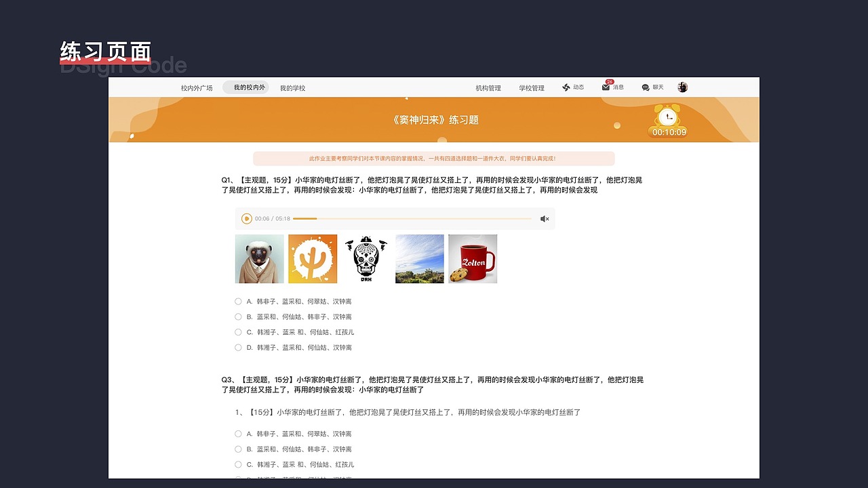Screen dimensions: 868x488
Task: Open the 聊天 chat bubble icon
Action: 646,87
